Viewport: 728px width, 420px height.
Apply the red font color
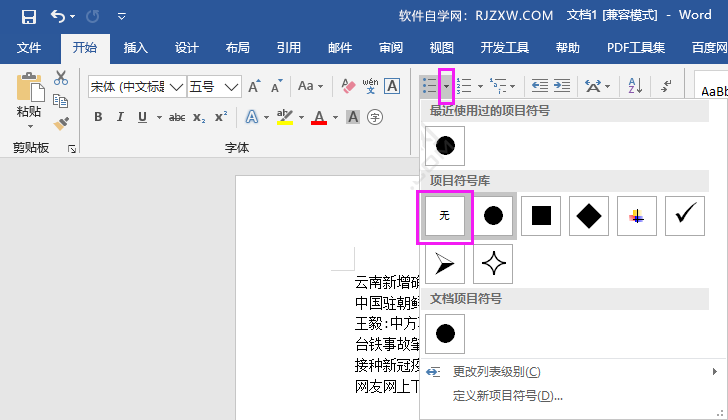(319, 117)
